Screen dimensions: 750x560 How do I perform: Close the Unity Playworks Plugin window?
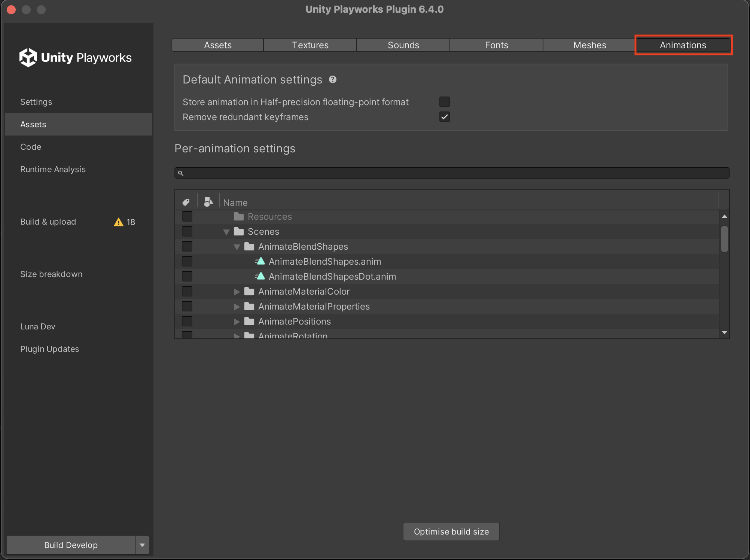pyautogui.click(x=11, y=9)
